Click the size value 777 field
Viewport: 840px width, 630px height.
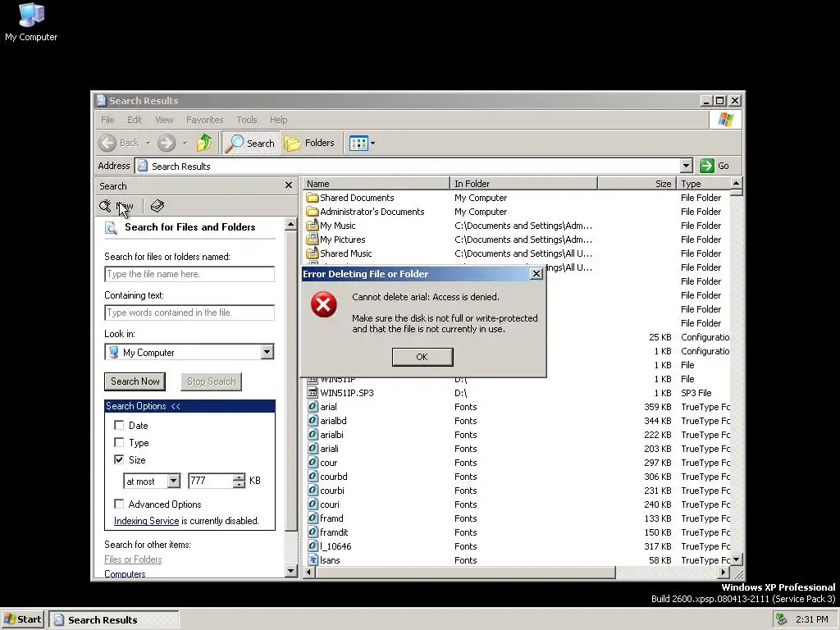[x=211, y=481]
